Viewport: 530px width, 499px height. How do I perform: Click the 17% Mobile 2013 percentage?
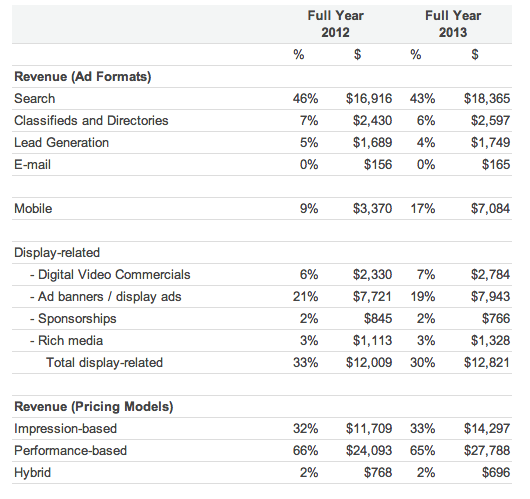tap(423, 209)
